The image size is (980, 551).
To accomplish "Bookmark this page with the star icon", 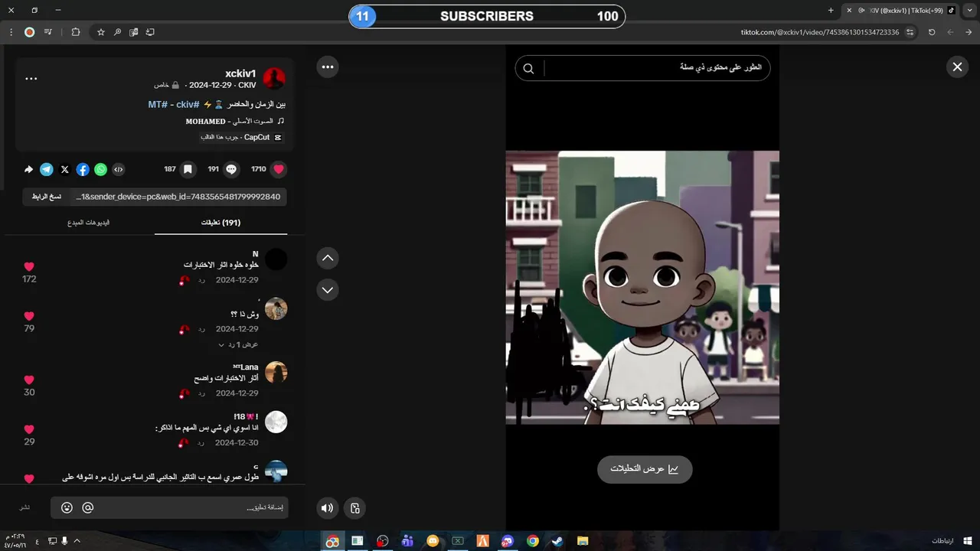I will pyautogui.click(x=100, y=32).
